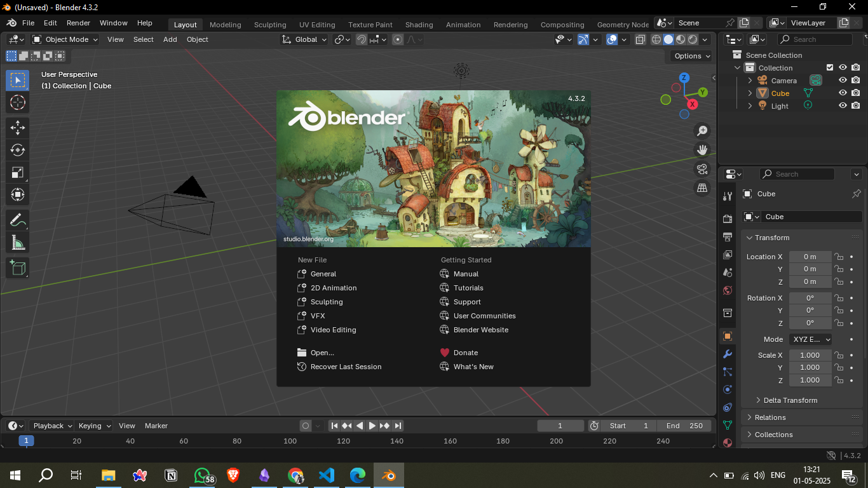Open the World properties tab
Viewport: 868px width, 488px height.
pos(728,290)
